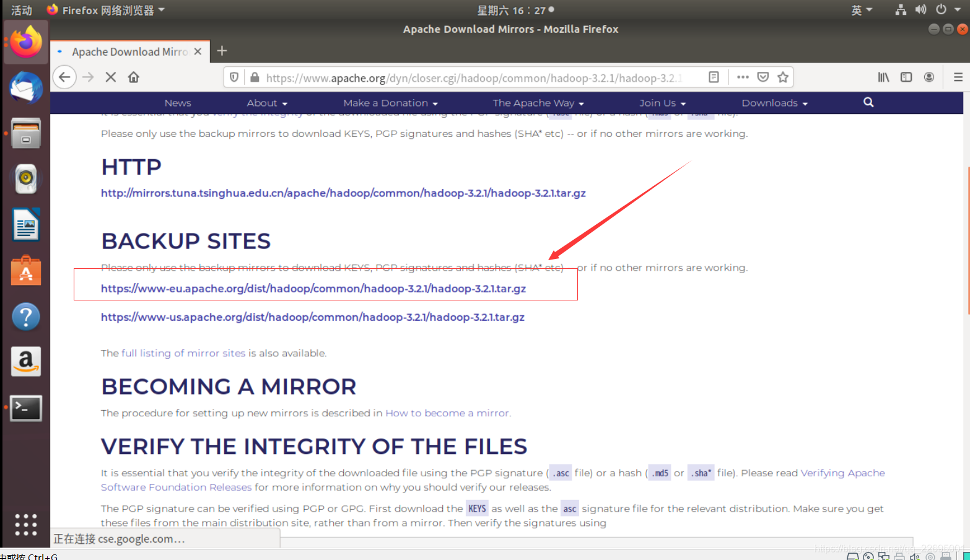Go back to the previous page
Screen dimensions: 970x560
coord(64,77)
